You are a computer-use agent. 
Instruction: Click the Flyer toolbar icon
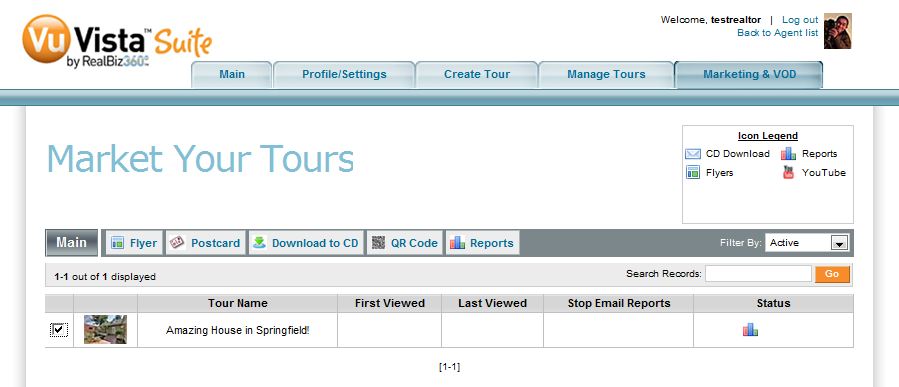point(118,243)
